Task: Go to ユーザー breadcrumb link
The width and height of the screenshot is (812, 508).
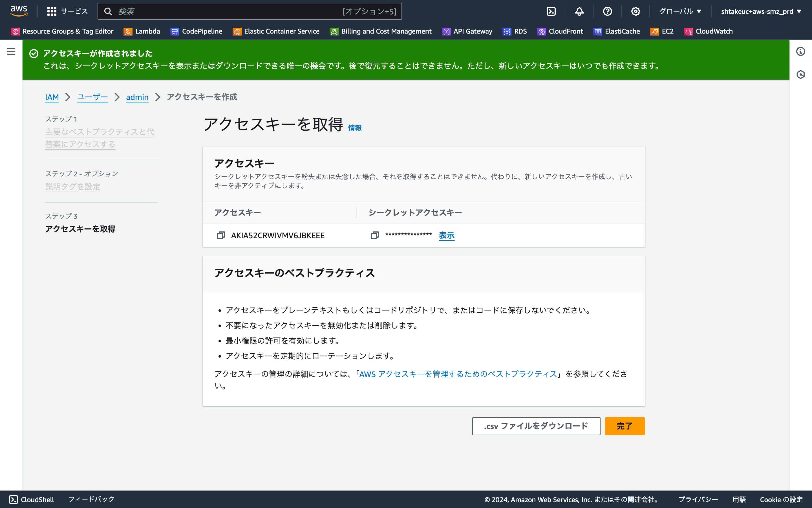Action: point(92,97)
